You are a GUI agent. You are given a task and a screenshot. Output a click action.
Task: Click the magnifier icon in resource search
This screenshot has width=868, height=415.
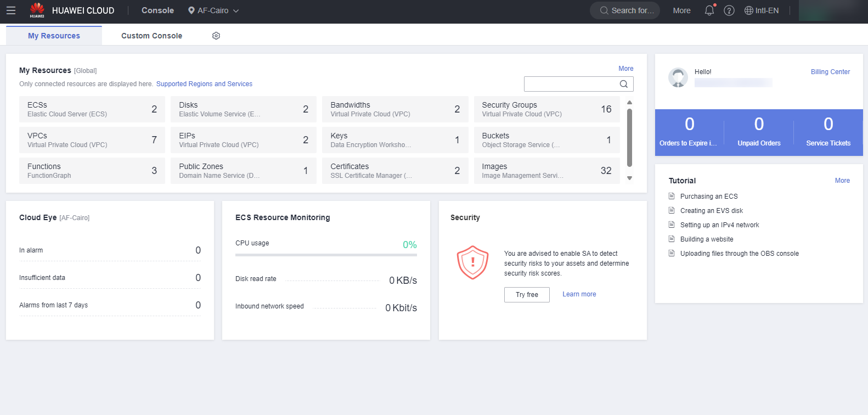(624, 84)
